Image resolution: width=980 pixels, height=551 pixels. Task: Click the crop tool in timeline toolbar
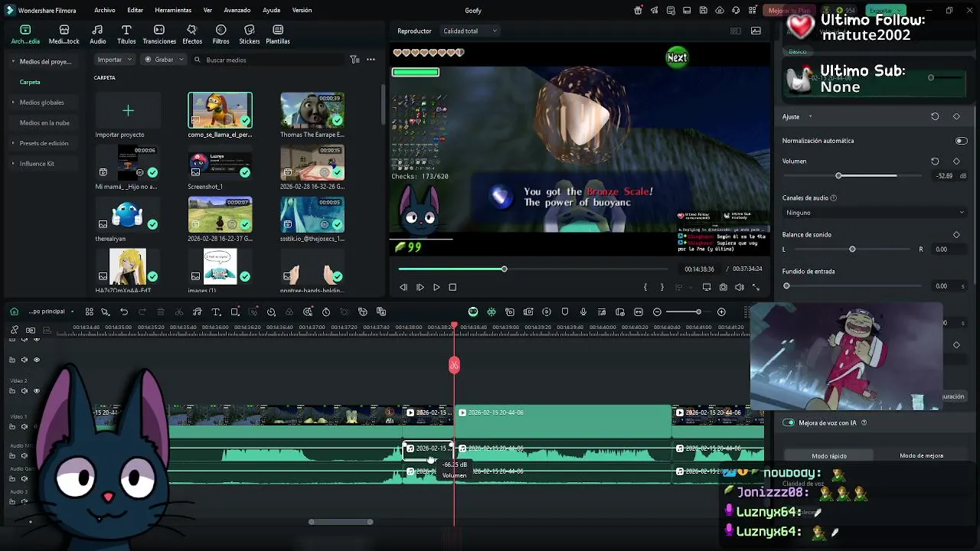(x=235, y=311)
